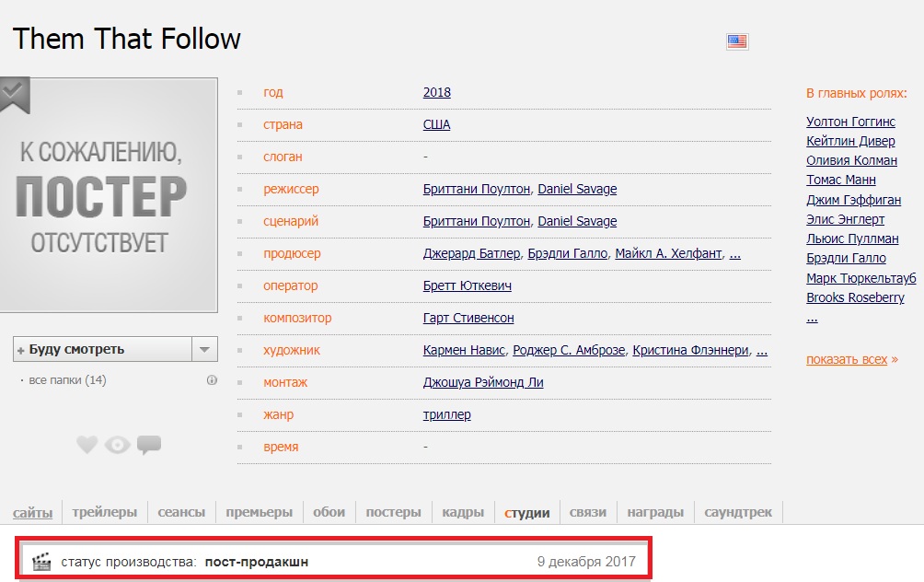This screenshot has height=582, width=924.
Task: Click the speech bubble comment icon
Action: tap(149, 446)
